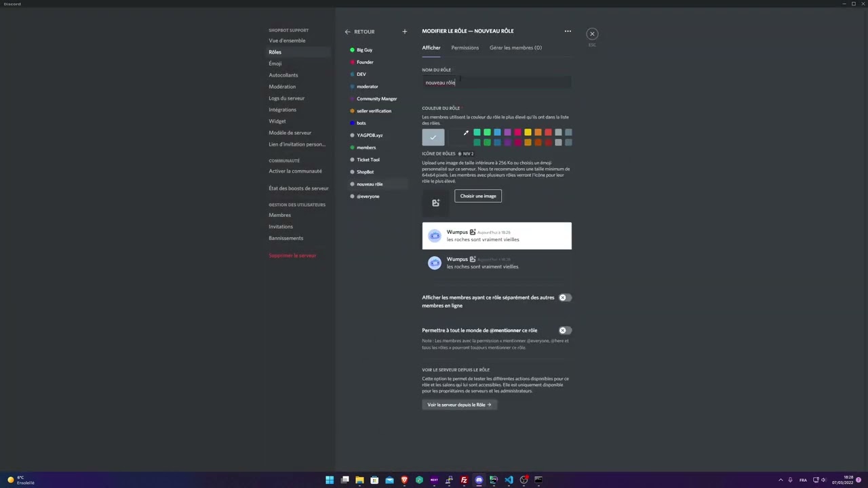Click Discord icon in taskbar

click(x=479, y=480)
